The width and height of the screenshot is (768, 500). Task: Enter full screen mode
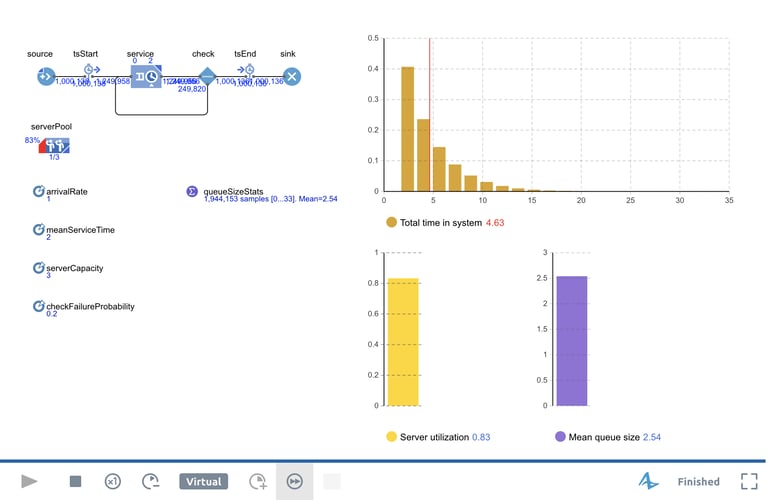[747, 481]
